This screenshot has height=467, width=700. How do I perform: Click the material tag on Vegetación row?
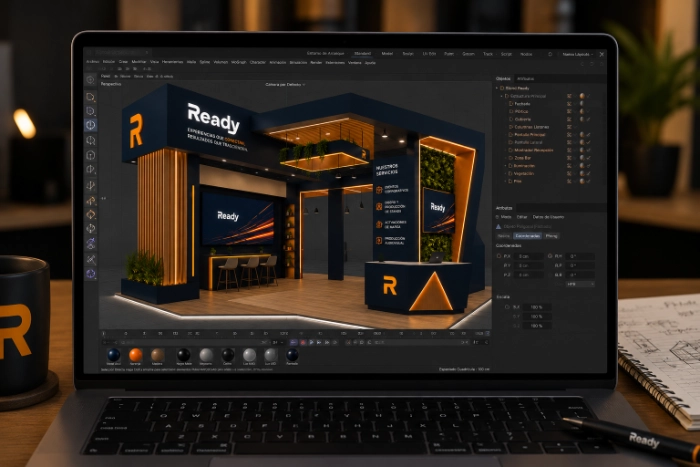click(582, 173)
